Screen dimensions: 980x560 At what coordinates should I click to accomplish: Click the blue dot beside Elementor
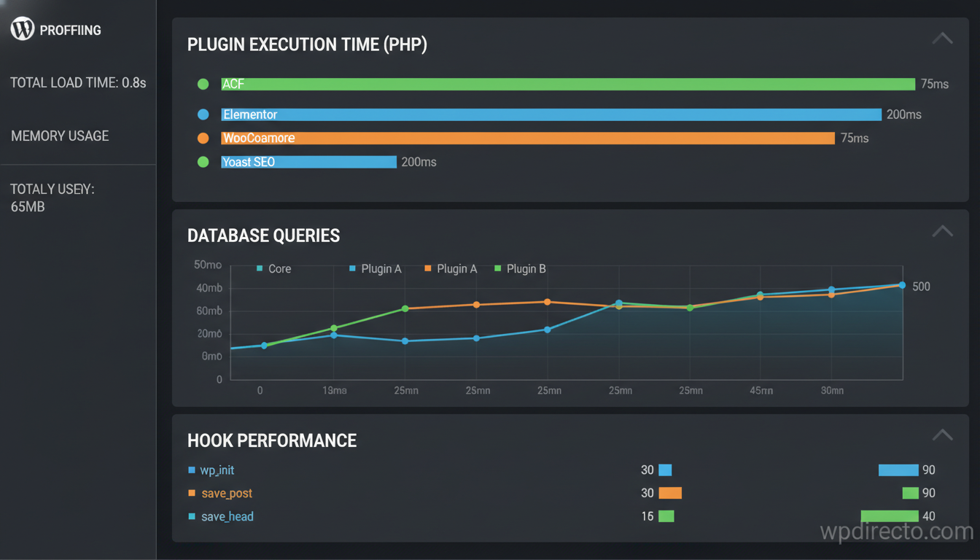click(x=203, y=114)
